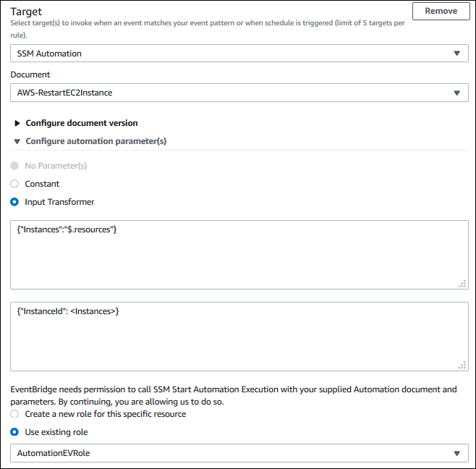This screenshot has height=469, width=476.
Task: Select the No Parameter(s) radio button
Action: pos(14,166)
